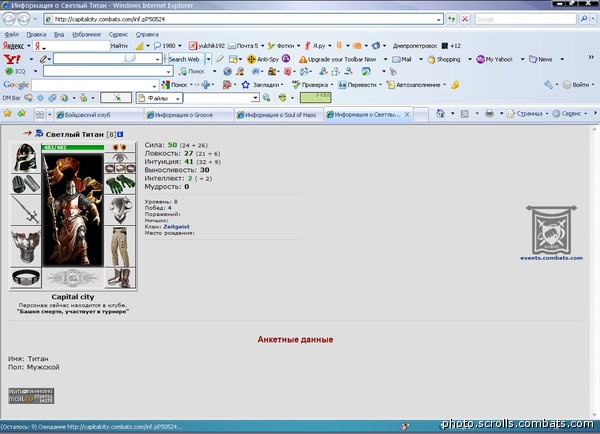The width and height of the screenshot is (600, 434).
Task: Close the Информация о Светлый tab
Action: pos(407,114)
